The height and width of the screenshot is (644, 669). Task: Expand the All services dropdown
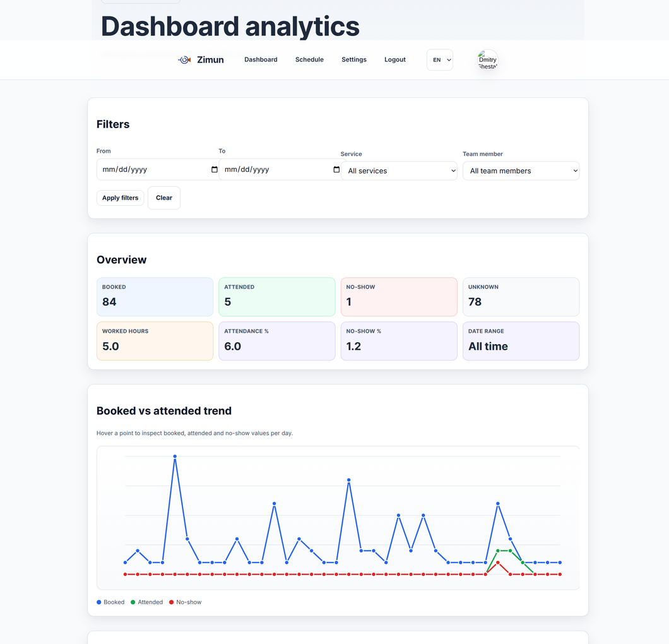[399, 170]
